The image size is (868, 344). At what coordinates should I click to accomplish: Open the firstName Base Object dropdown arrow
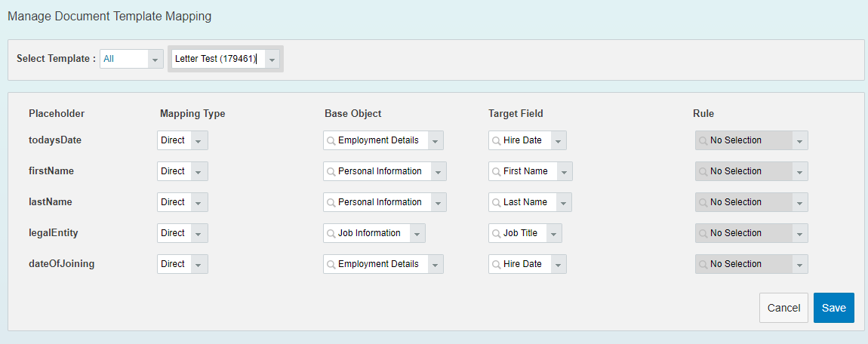(x=438, y=171)
